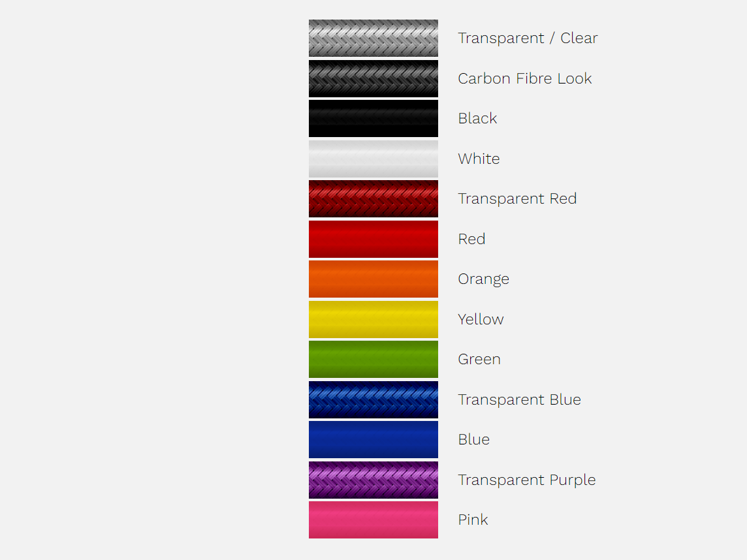Click the "Carbon Fibre Look" label

click(x=524, y=78)
